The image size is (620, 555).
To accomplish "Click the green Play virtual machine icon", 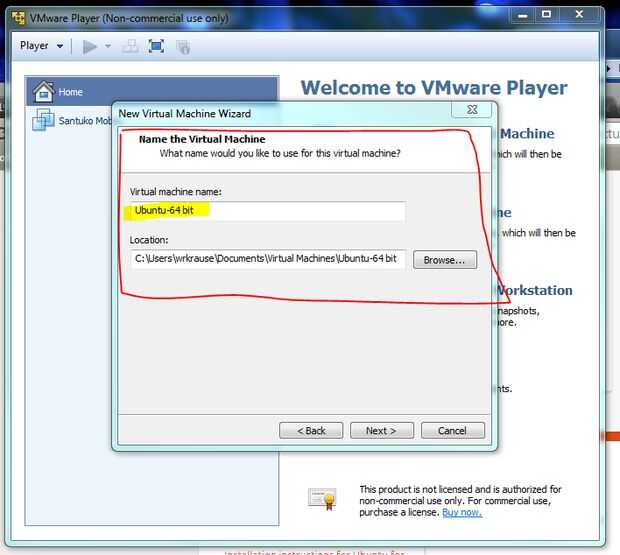I will coord(90,47).
